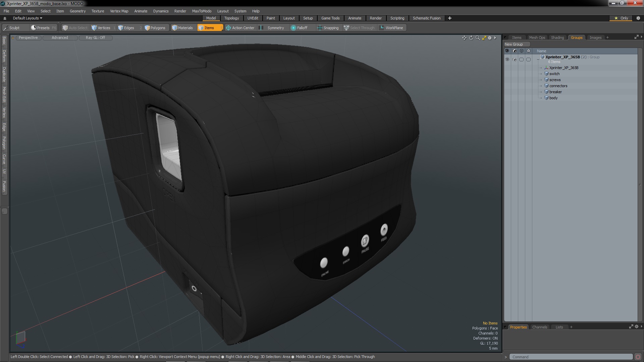Enable the Falloff tool
The image size is (644, 362).
[x=299, y=28]
